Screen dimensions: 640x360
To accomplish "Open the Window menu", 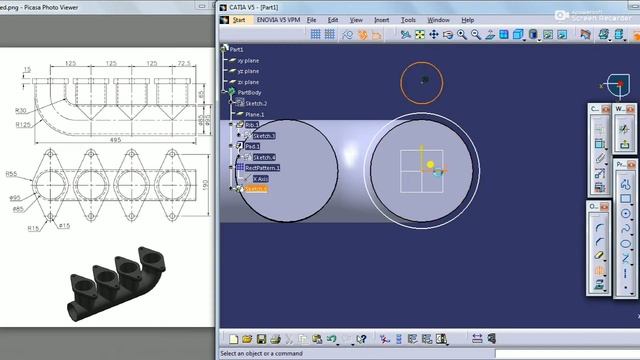I will 438,20.
